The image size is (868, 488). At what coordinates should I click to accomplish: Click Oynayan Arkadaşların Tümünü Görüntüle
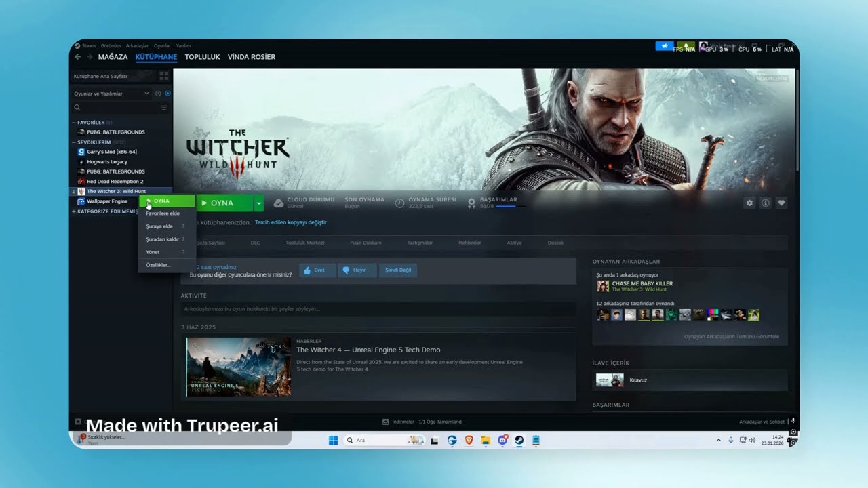coord(731,336)
